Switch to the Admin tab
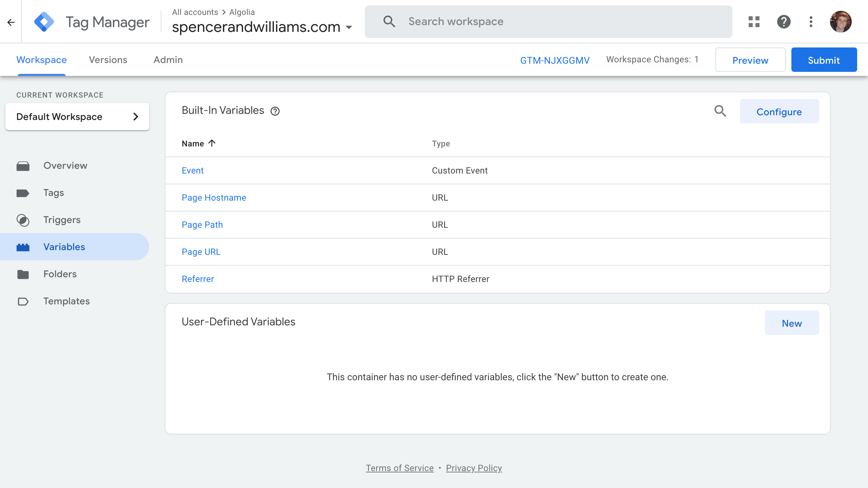The width and height of the screenshot is (868, 488). (x=167, y=60)
